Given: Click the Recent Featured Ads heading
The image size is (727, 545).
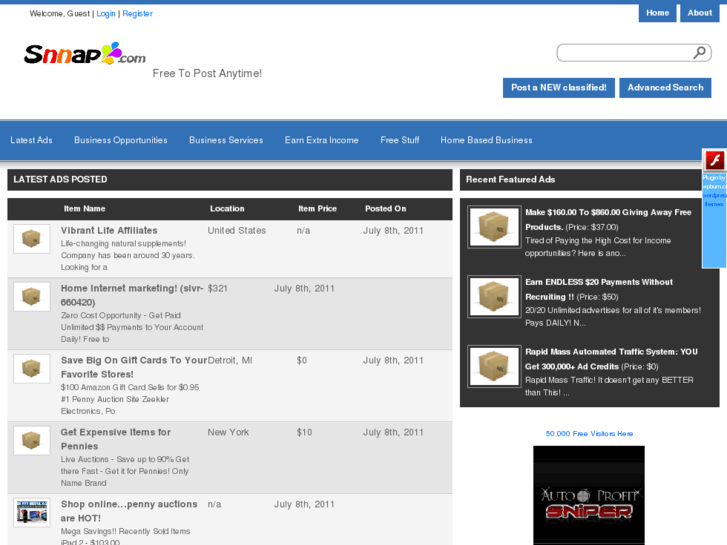Looking at the screenshot, I should click(x=510, y=180).
